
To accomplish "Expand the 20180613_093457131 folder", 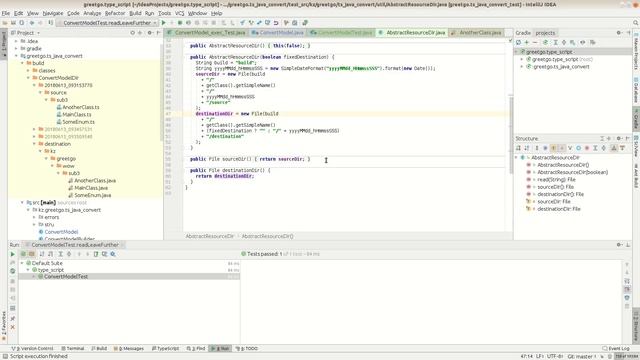I will [x=34, y=129].
